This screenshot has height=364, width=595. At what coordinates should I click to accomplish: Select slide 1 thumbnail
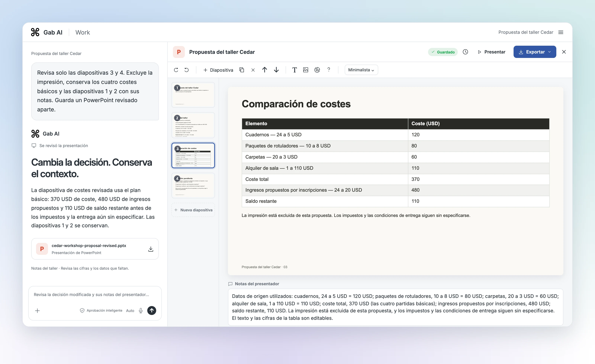pos(193,95)
